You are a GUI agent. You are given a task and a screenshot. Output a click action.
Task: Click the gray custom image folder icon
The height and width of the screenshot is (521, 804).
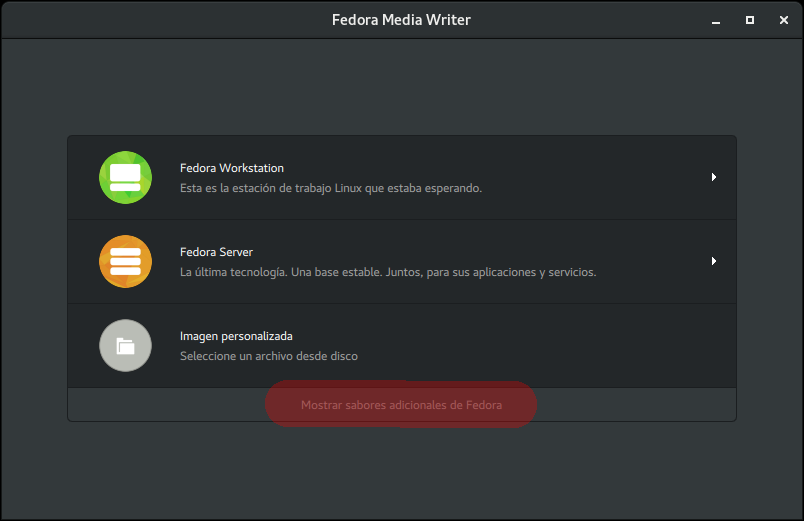pyautogui.click(x=125, y=346)
